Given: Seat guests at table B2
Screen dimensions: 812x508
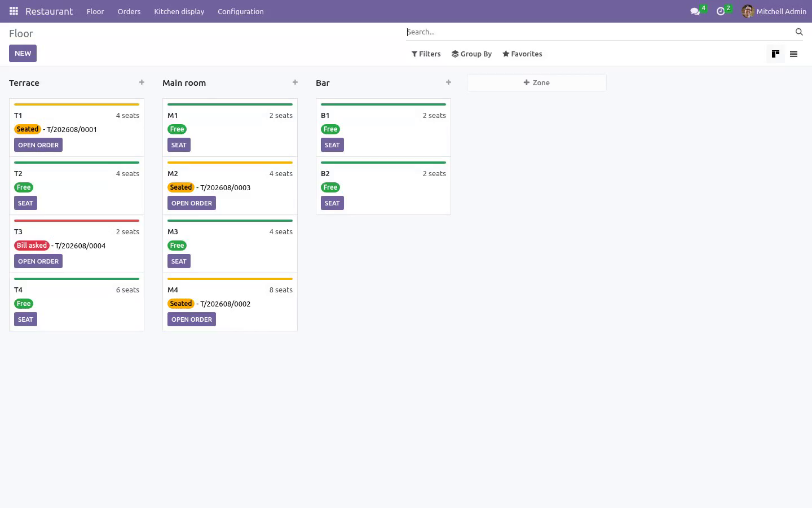Looking at the screenshot, I should 332,203.
